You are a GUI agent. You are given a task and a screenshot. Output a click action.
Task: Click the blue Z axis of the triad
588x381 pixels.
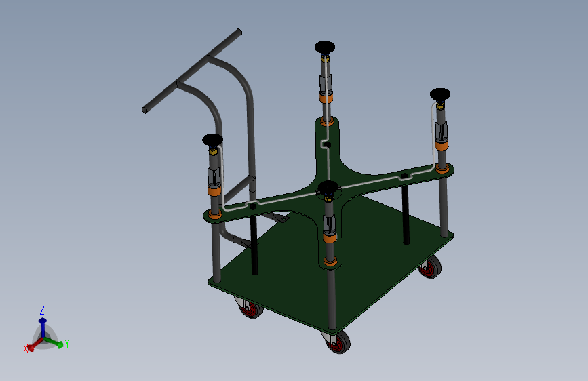(x=42, y=327)
